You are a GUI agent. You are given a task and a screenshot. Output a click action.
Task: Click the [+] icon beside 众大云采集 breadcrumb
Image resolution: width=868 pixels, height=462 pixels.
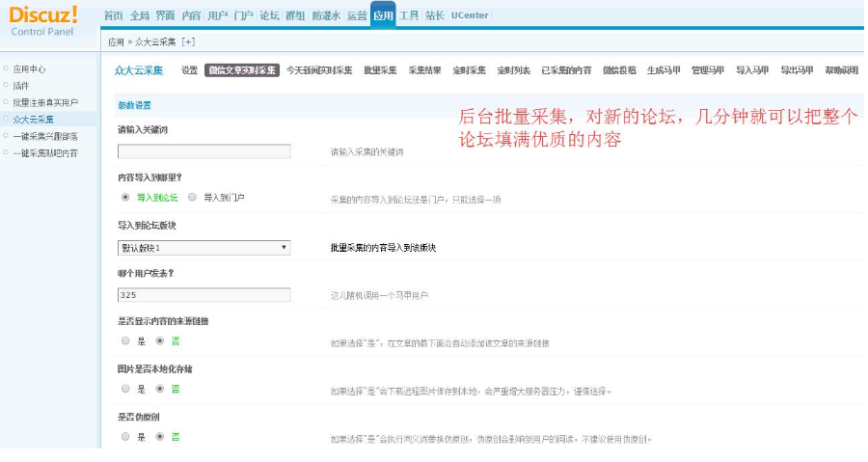pyautogui.click(x=188, y=42)
